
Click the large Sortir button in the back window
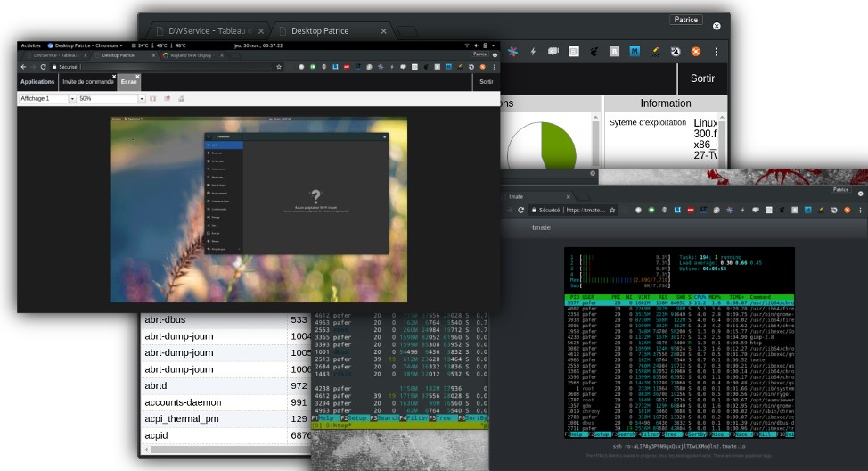click(702, 78)
